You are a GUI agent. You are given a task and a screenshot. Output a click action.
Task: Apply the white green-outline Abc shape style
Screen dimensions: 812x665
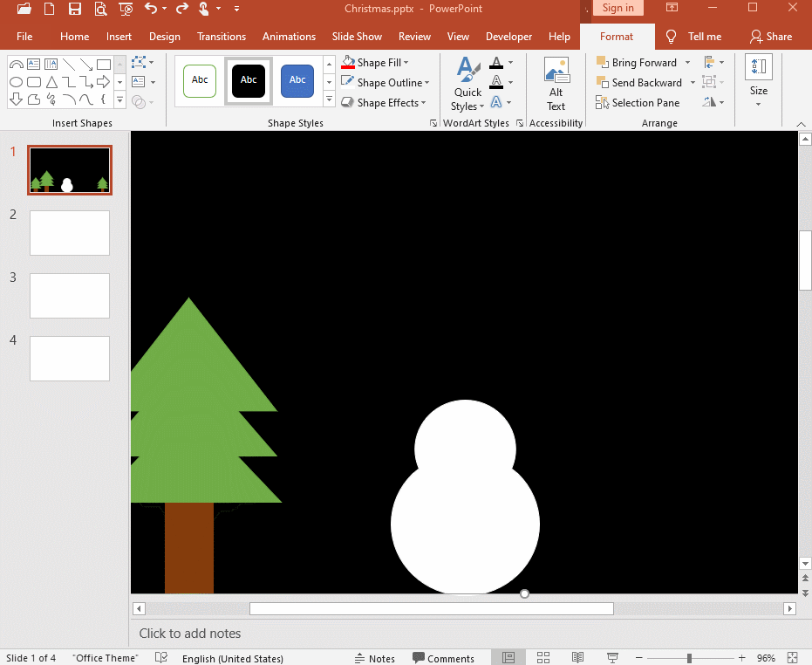200,80
